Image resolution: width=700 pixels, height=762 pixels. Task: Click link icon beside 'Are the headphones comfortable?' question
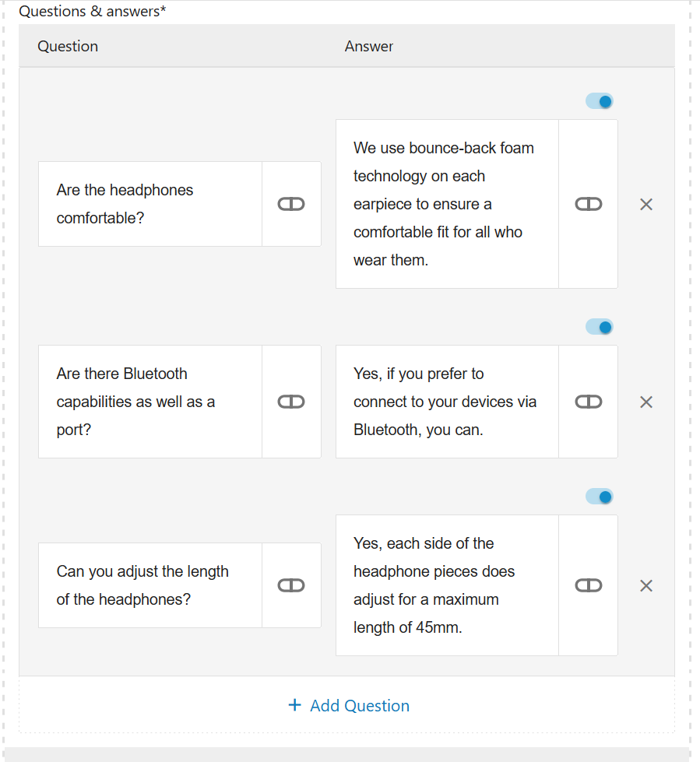291,204
